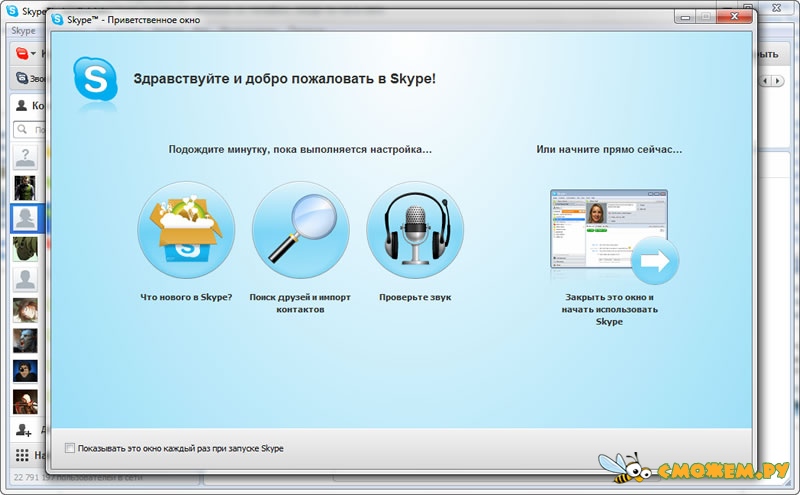800x495 pixels.
Task: Close the Skype welcome window
Action: (734, 16)
